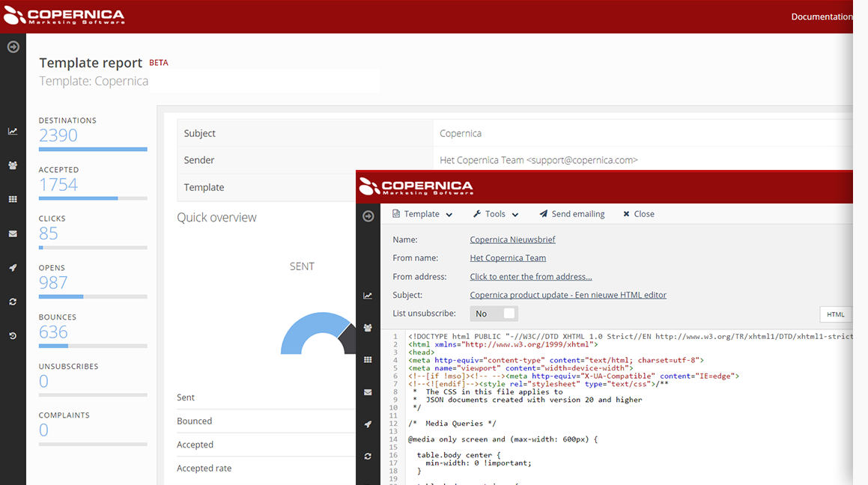Click the Copernica logo in the template editor window
This screenshot has width=868, height=485.
(416, 186)
